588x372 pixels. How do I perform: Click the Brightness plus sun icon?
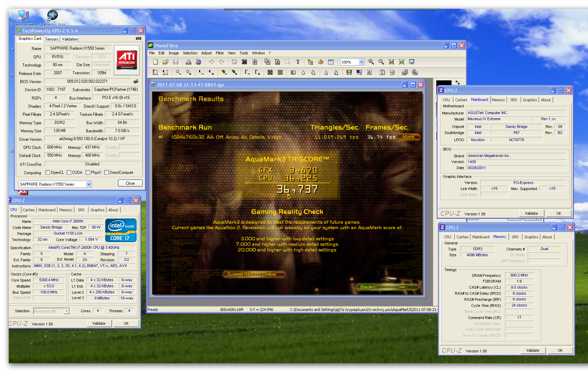click(188, 72)
